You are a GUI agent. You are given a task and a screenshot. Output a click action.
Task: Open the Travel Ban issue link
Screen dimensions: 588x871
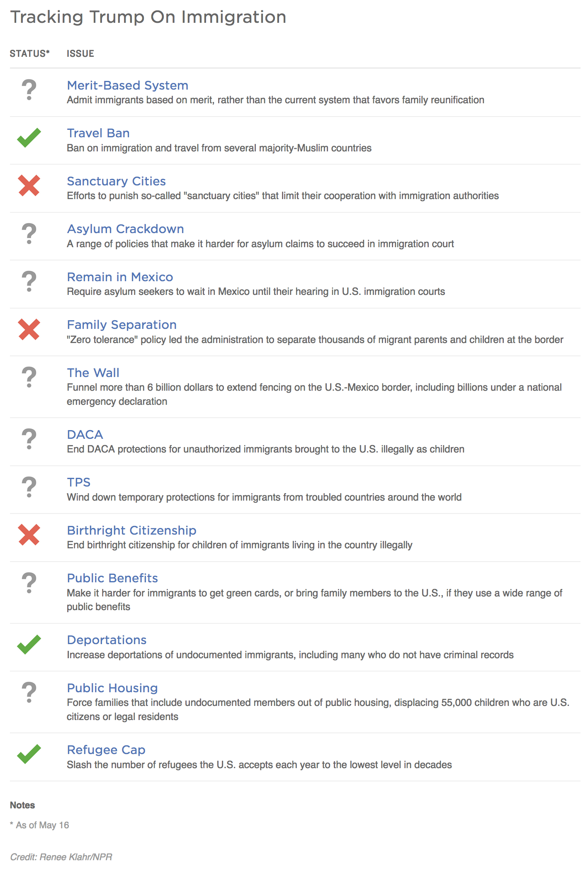pos(98,133)
